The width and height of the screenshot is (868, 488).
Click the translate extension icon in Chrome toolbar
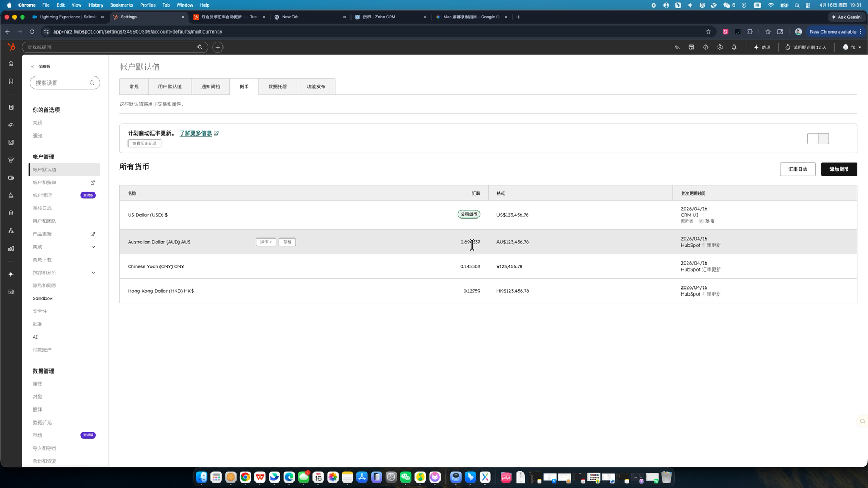tap(725, 31)
